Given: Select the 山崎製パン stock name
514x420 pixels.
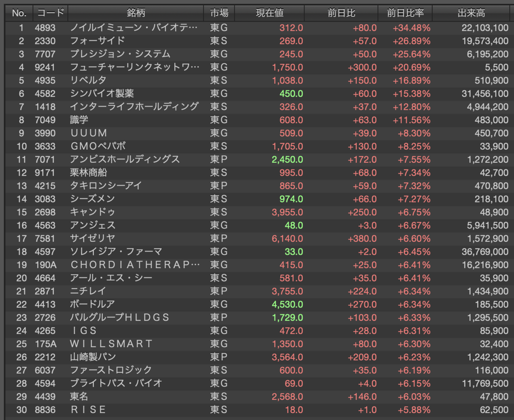Looking at the screenshot, I should 93,357.
